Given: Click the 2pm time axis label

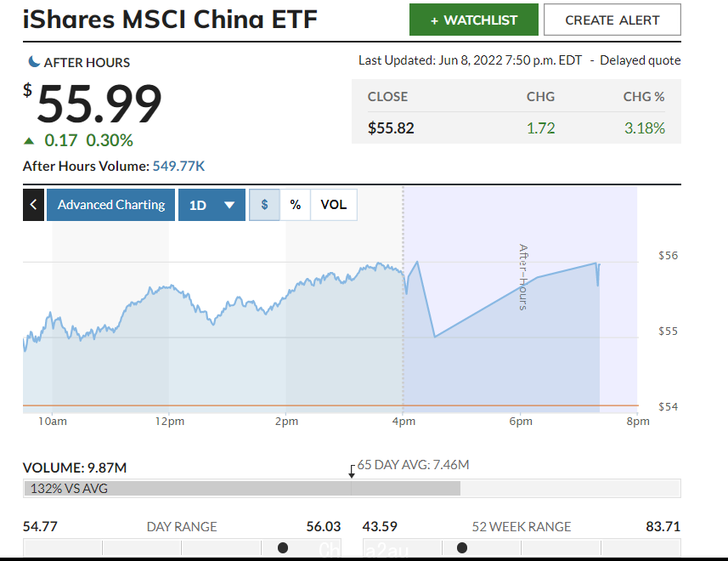Looking at the screenshot, I should coord(286,422).
